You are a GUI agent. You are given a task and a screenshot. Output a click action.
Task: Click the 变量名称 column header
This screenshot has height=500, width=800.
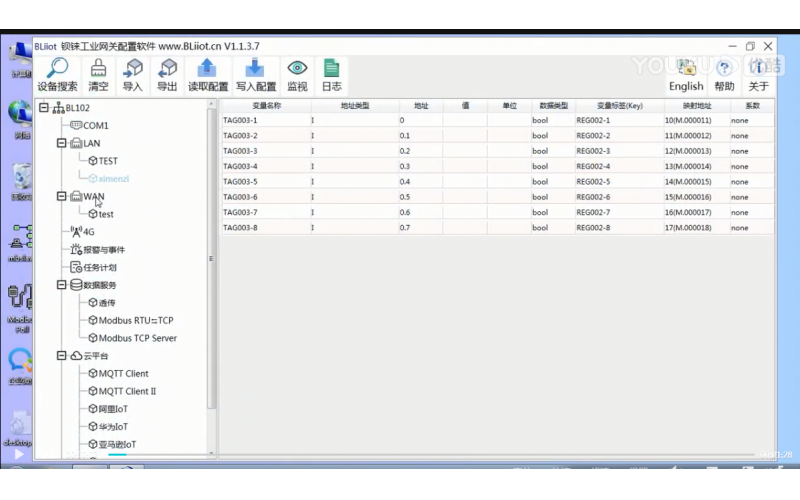tap(266, 105)
